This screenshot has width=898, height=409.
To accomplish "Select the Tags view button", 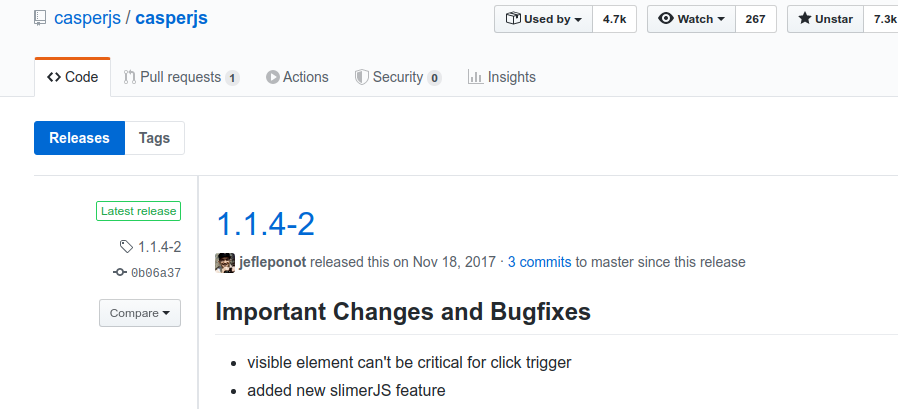I will [x=155, y=138].
